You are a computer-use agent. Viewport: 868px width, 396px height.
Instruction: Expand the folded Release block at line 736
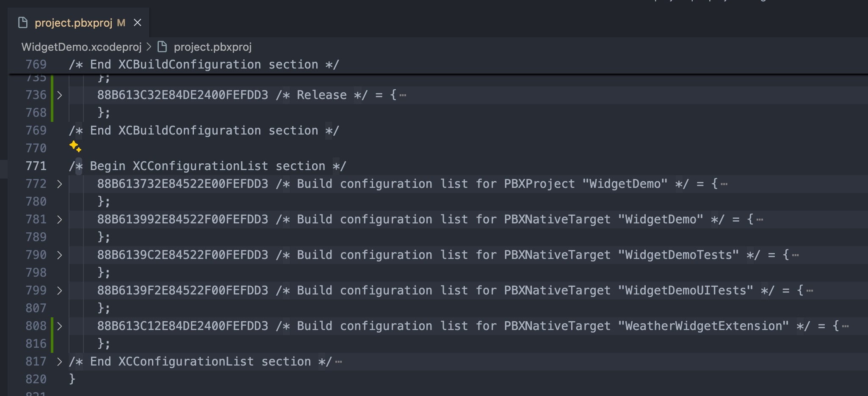pos(60,95)
